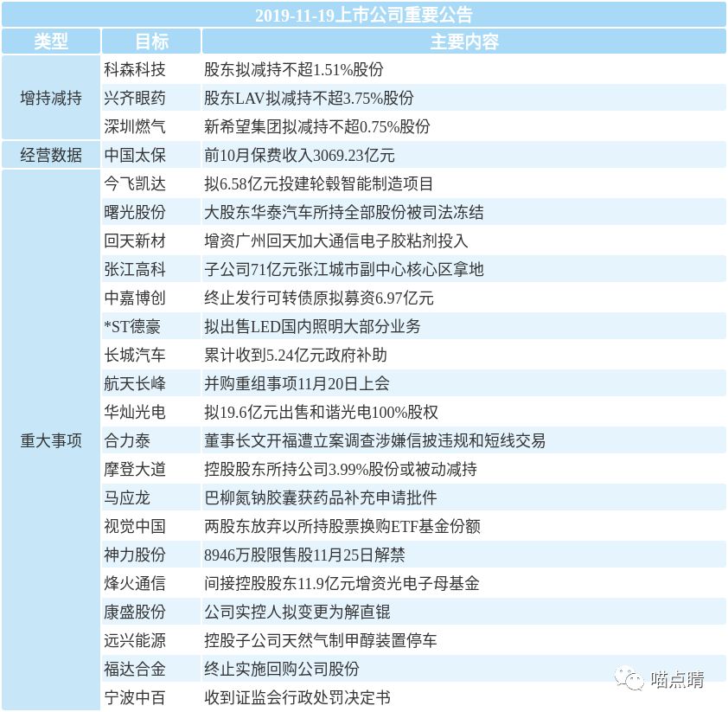This screenshot has width=728, height=712.
Task: Click the 今飞凯达 company name
Action: [x=135, y=183]
